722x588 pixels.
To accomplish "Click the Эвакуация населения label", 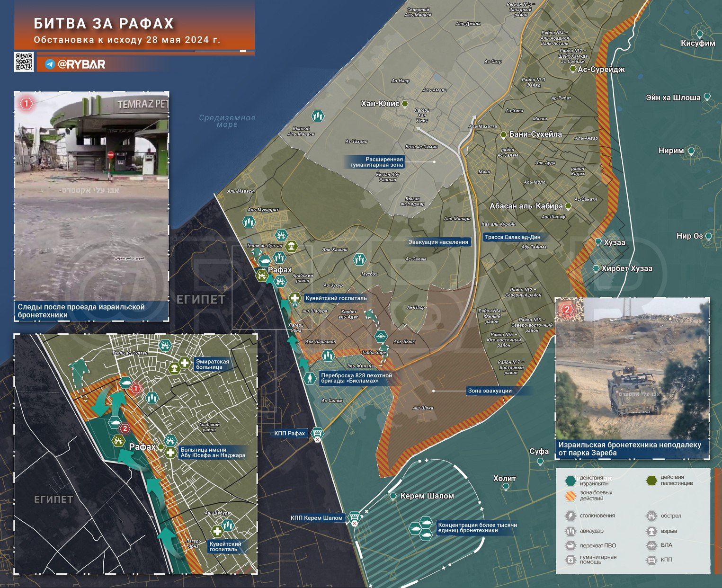I will 438,242.
